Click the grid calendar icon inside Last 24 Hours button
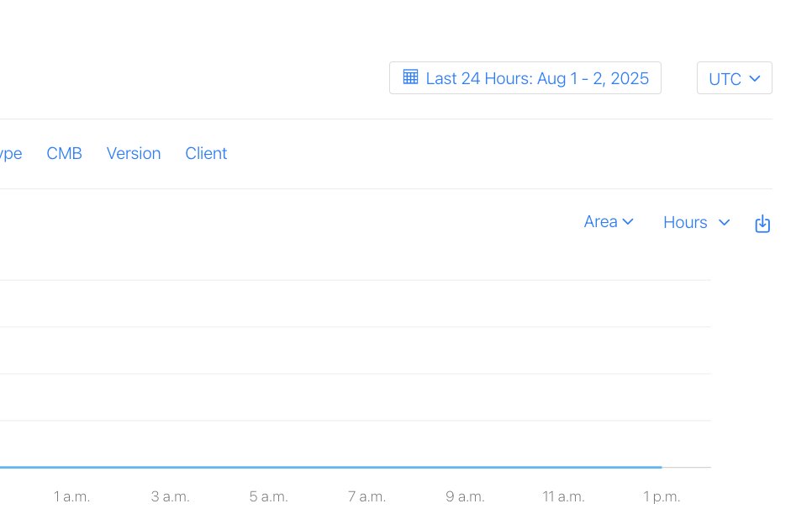Viewport: 812px width, 530px height. pyautogui.click(x=410, y=77)
